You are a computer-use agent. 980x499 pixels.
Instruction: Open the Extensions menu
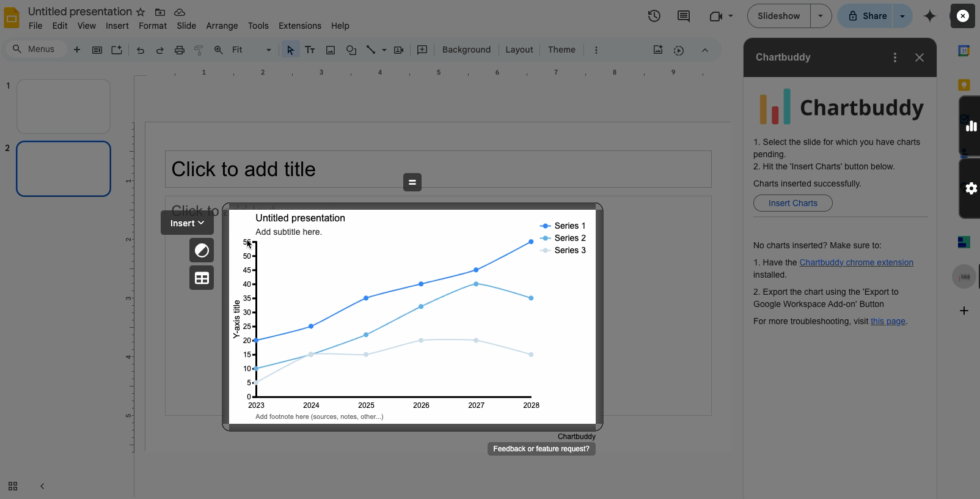299,26
